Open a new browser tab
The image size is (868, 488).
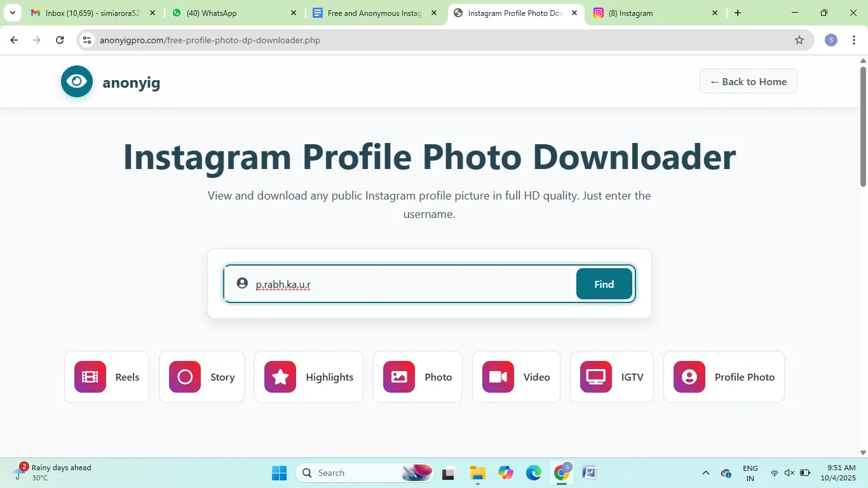[x=738, y=13]
